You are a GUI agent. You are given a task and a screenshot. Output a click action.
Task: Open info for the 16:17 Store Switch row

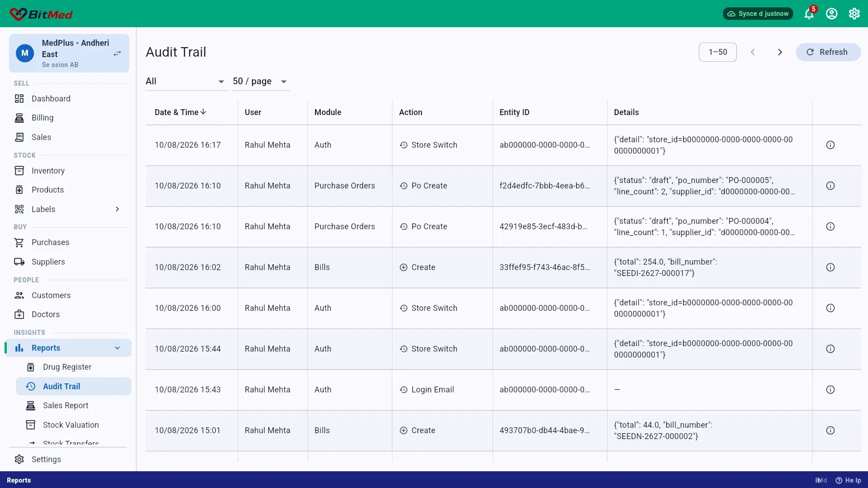830,145
